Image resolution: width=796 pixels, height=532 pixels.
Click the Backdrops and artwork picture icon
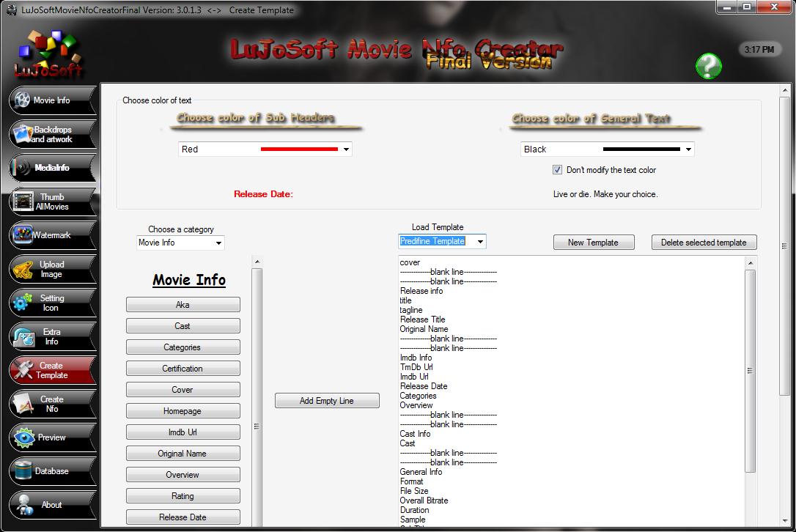click(22, 133)
